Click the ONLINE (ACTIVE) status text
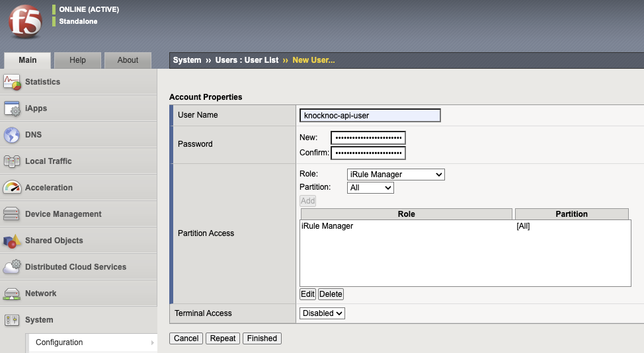This screenshot has height=353, width=644. (x=89, y=9)
